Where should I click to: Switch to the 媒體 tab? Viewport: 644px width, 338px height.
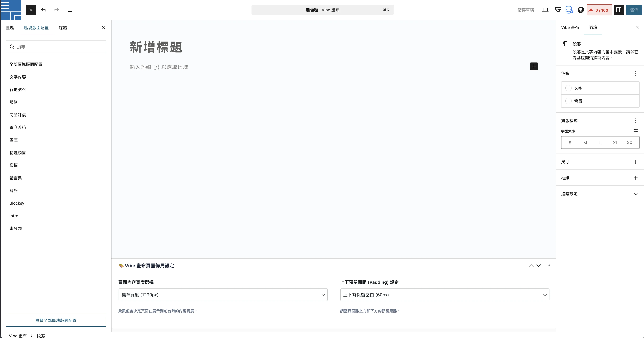tap(63, 28)
